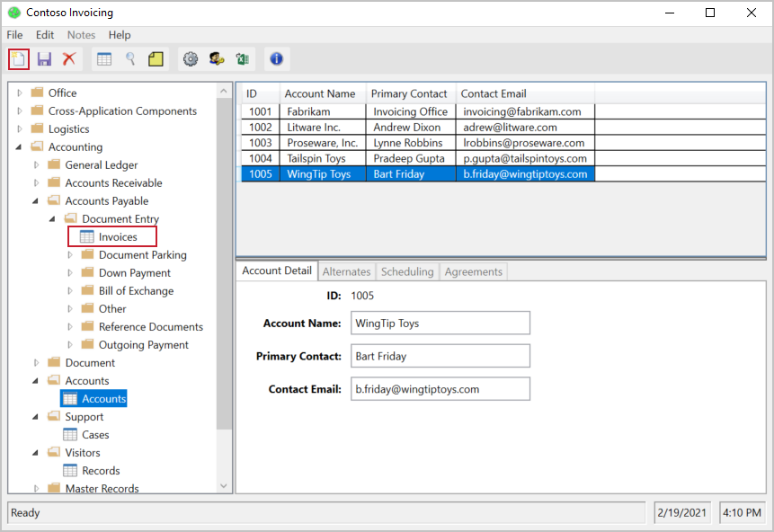The image size is (774, 532).
Task: Sort by the Account Name column header
Action: click(323, 93)
